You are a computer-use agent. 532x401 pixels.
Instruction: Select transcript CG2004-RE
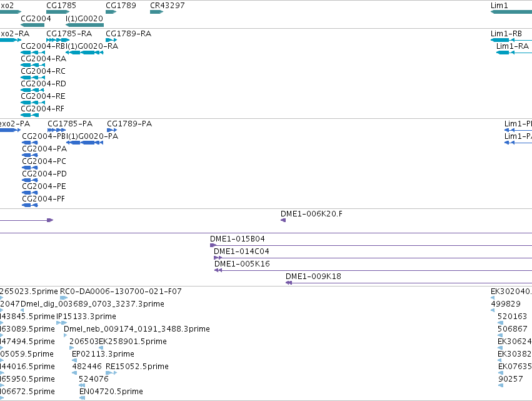(33, 103)
